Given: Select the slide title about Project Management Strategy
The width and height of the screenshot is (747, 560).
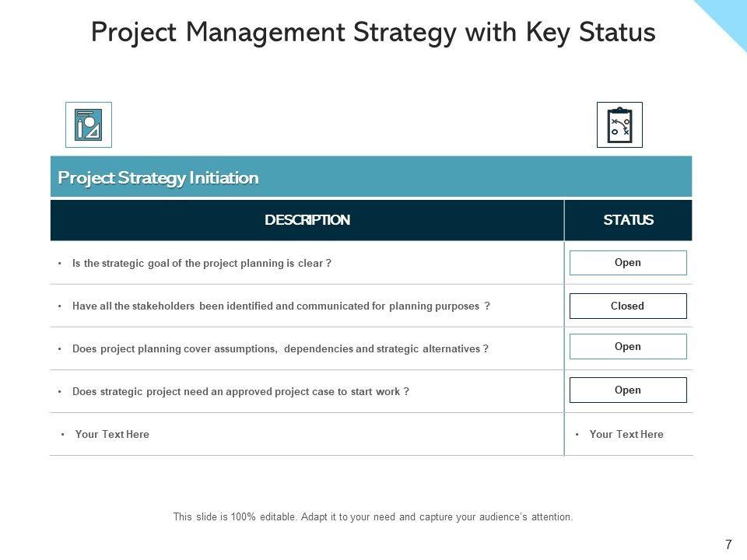Looking at the screenshot, I should pyautogui.click(x=373, y=32).
